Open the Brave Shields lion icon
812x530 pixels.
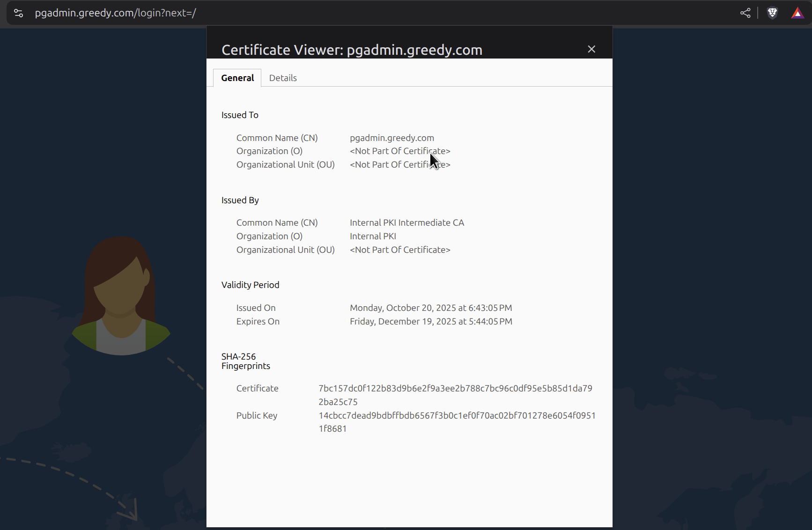pyautogui.click(x=772, y=13)
